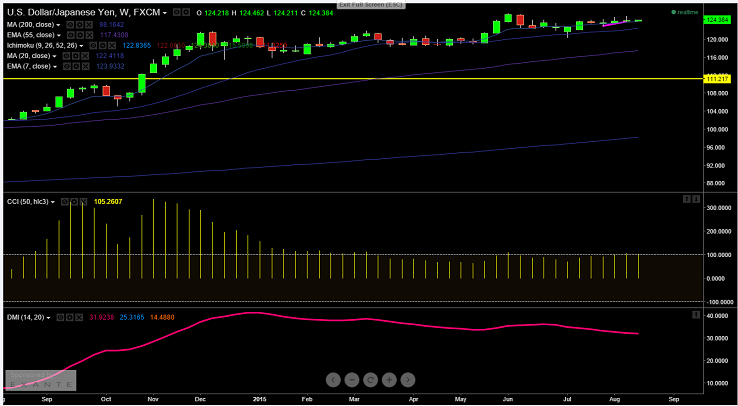
Task: Open settings for MA (20, close)
Action: 76,56
